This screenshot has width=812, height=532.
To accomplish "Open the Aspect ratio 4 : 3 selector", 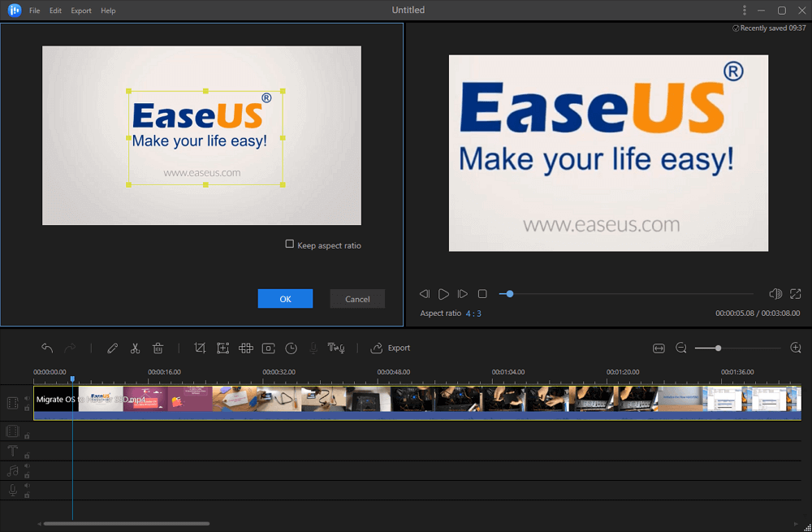I will [473, 314].
